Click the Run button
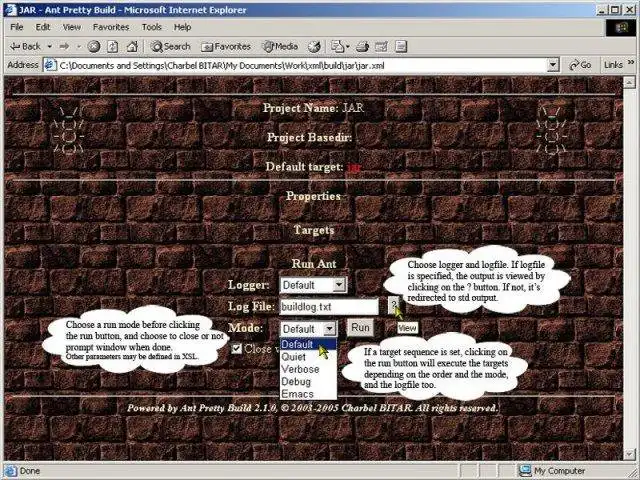640x480 pixels. [360, 328]
